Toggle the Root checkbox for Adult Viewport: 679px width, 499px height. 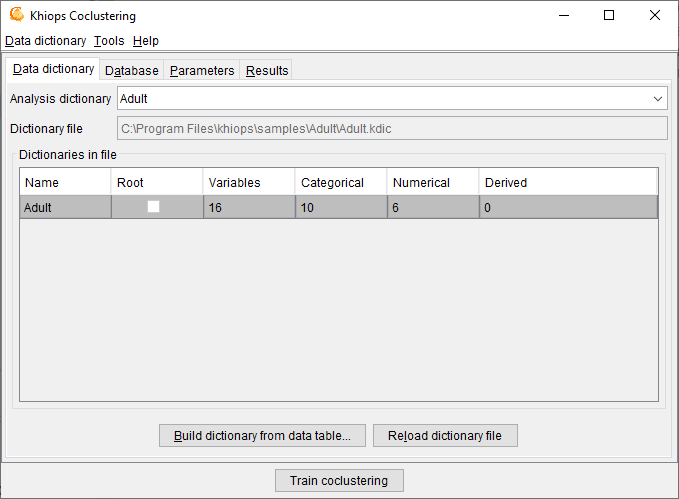point(154,207)
